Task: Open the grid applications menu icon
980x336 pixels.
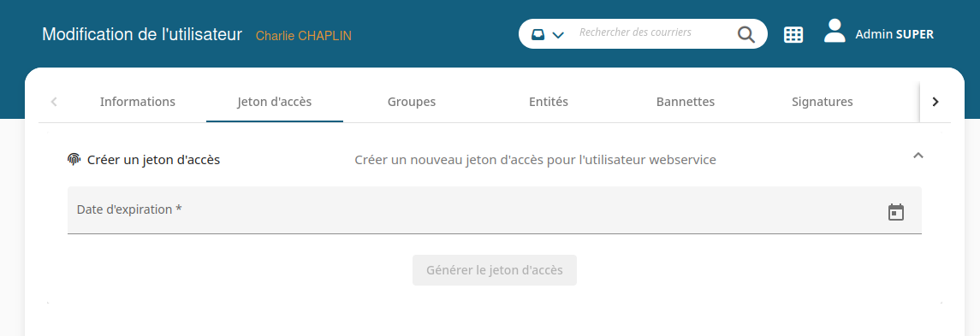Action: [x=793, y=35]
